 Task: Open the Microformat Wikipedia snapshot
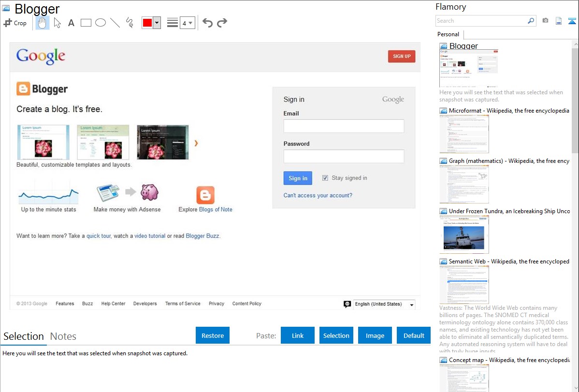(x=464, y=134)
